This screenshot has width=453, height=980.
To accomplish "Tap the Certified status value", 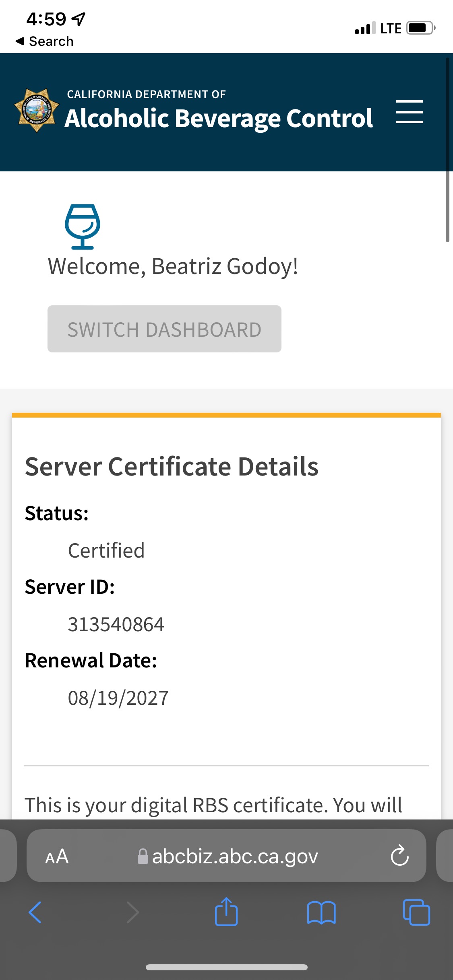I will tap(106, 550).
